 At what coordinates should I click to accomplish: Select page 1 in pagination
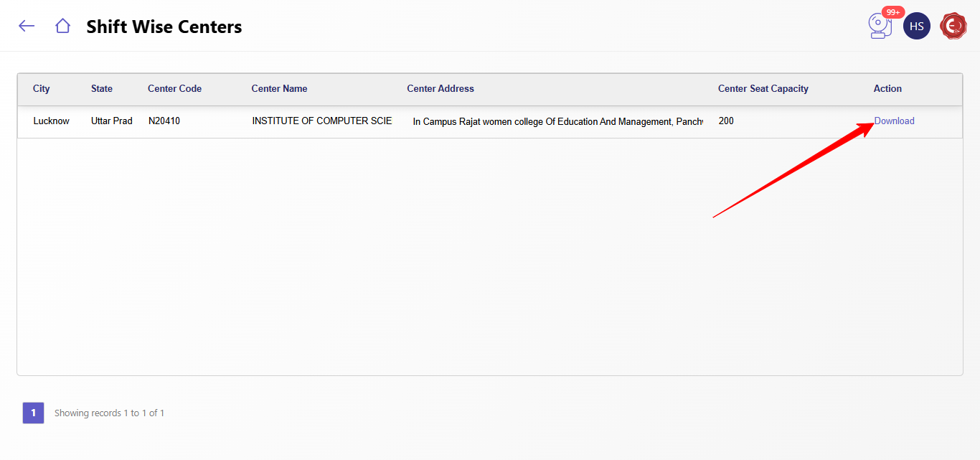pyautogui.click(x=33, y=413)
